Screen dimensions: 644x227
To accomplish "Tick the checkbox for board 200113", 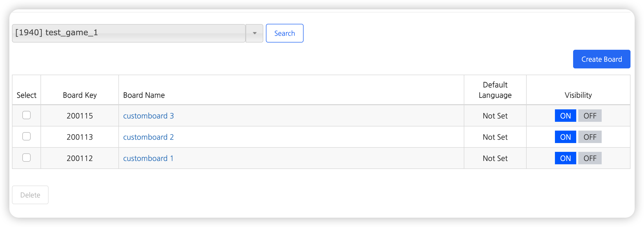I will 26,136.
